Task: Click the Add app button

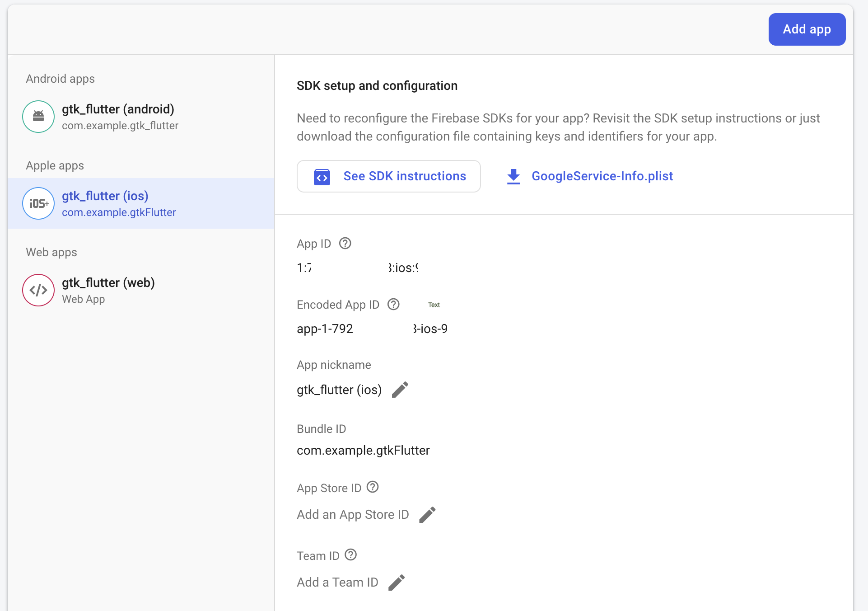Action: pyautogui.click(x=807, y=29)
